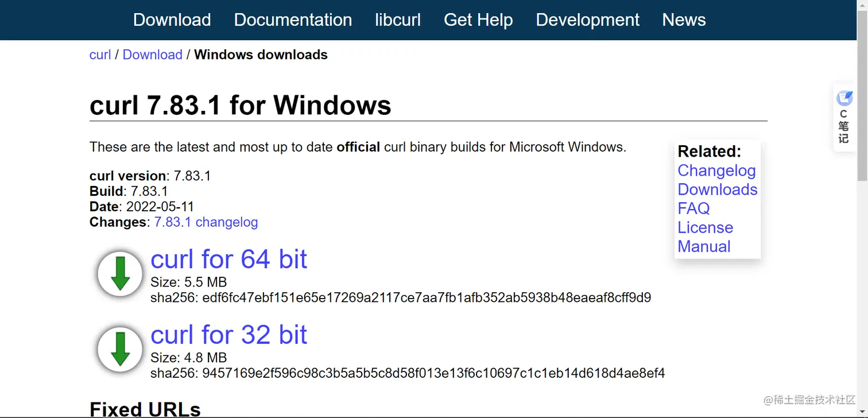Select libcurl from the navigation bar
Screen dimensions: 868x418
[398, 20]
